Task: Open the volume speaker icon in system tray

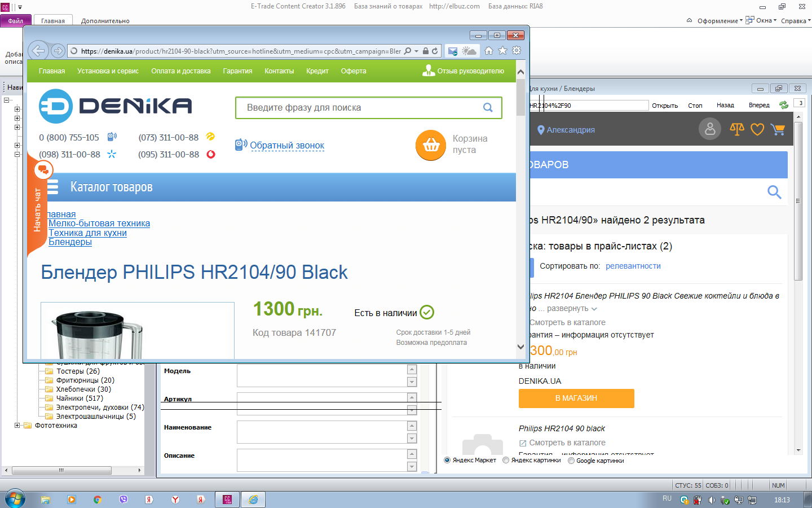Action: coord(712,500)
